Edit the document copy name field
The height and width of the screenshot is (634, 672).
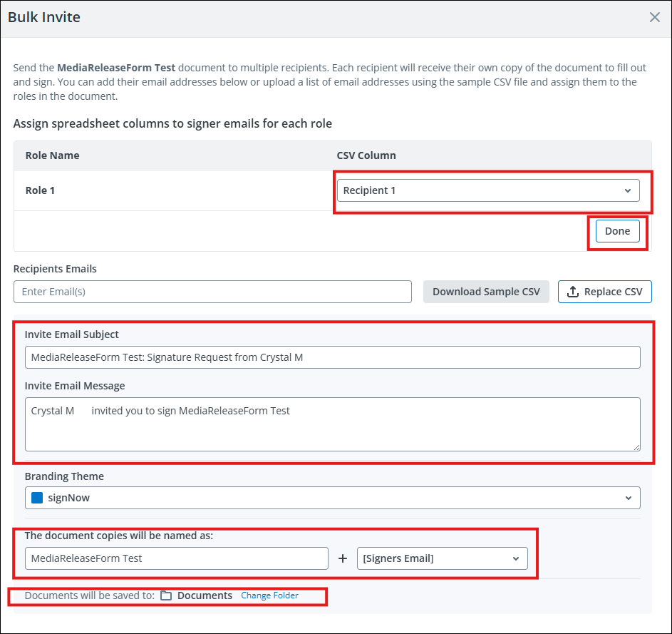(x=177, y=558)
